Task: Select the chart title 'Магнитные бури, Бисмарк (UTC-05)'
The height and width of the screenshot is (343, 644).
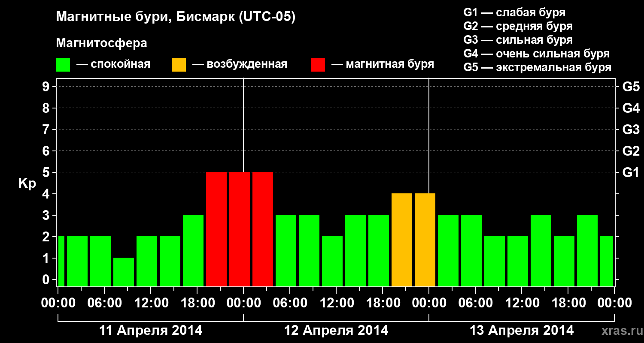Action: 176,18
